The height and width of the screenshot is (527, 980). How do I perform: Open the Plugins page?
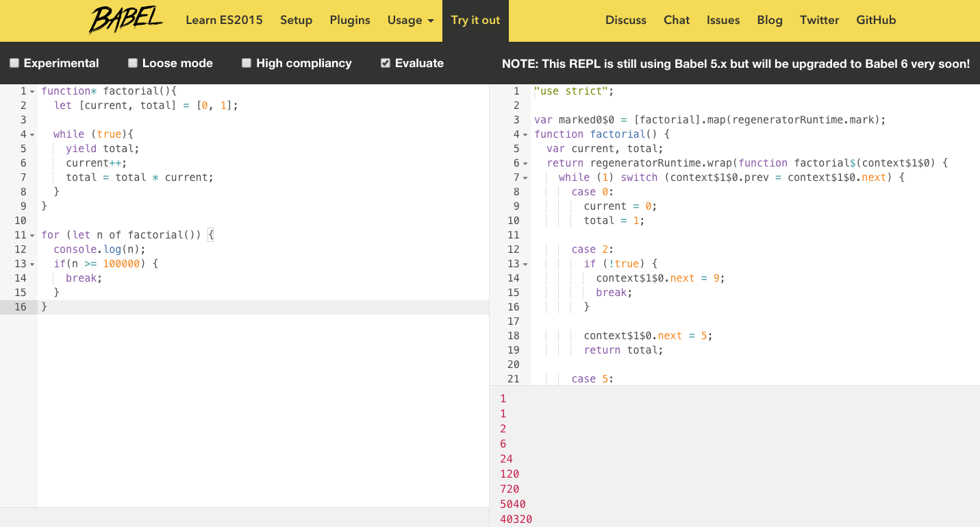(x=350, y=20)
